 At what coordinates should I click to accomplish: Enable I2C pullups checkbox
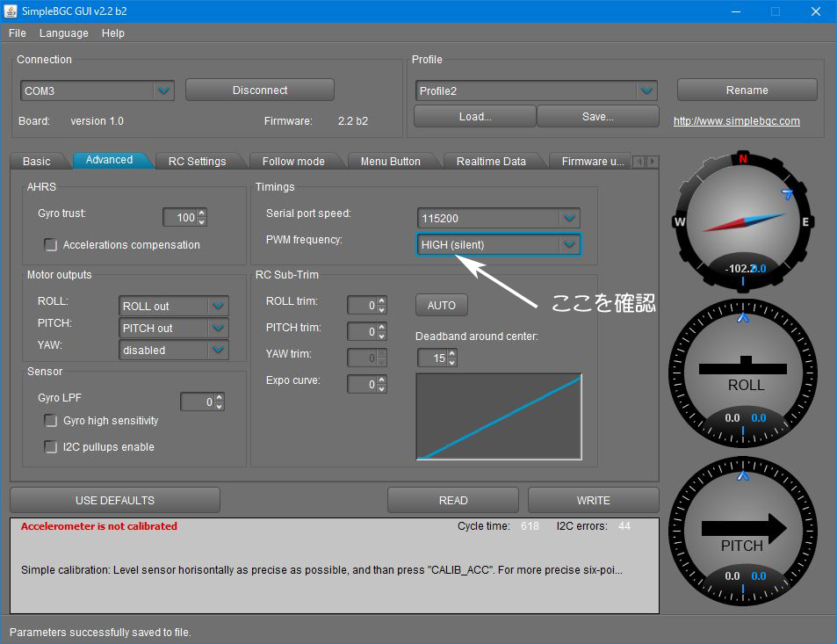[x=51, y=447]
